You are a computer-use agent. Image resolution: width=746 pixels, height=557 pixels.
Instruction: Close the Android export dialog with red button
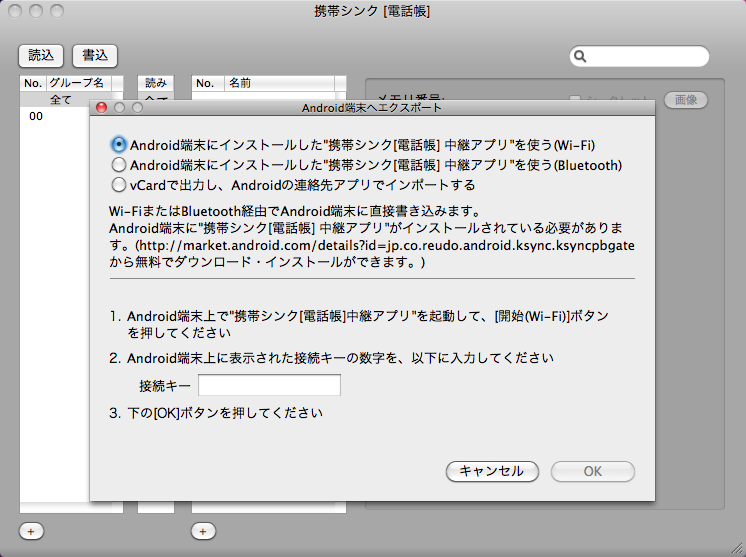101,106
